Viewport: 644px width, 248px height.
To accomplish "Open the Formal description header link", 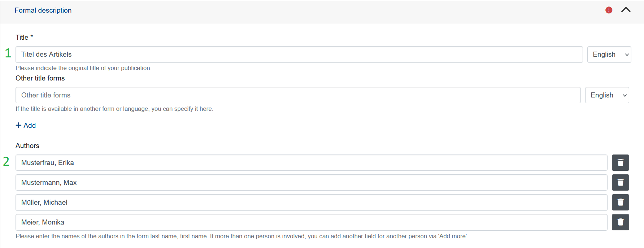I will click(x=43, y=10).
